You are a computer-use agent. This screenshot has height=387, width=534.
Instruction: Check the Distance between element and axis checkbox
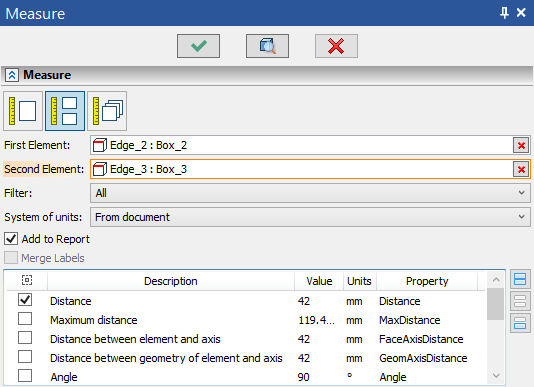25,338
